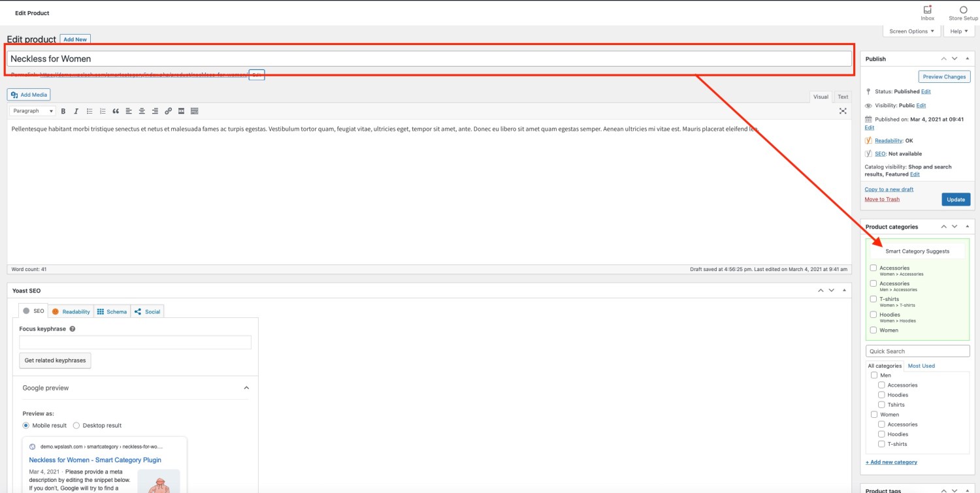Insert a bulleted list
Screen dimensions: 980x493
[x=90, y=111]
